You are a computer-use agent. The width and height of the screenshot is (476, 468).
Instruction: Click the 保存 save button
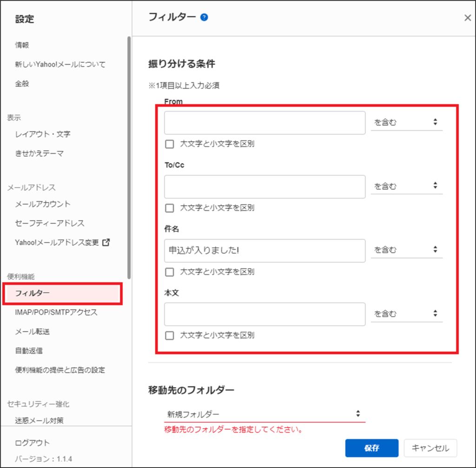tap(371, 448)
